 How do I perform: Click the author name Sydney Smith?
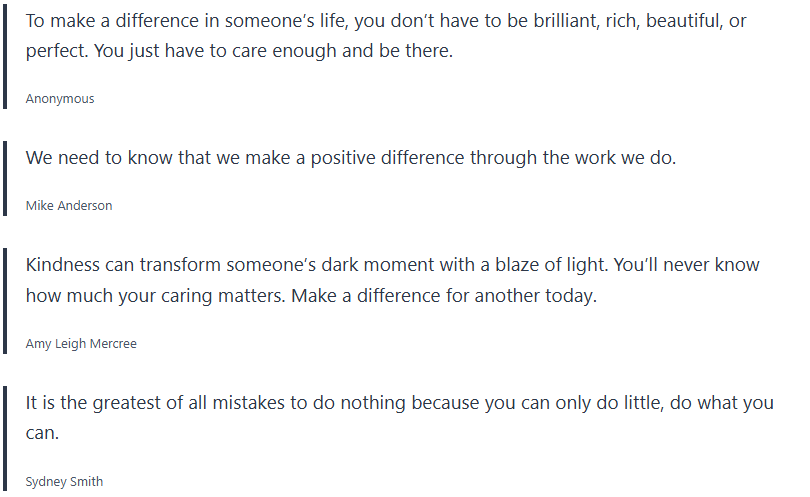(64, 481)
